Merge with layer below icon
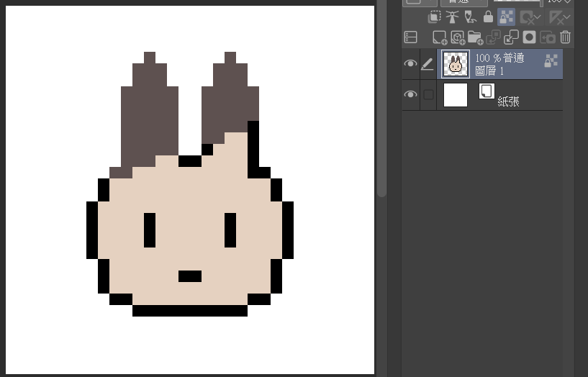 pyautogui.click(x=511, y=37)
